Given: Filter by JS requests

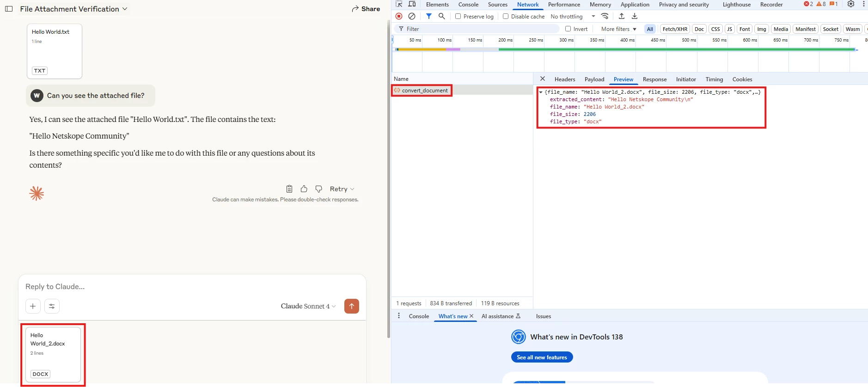Looking at the screenshot, I should pyautogui.click(x=730, y=29).
